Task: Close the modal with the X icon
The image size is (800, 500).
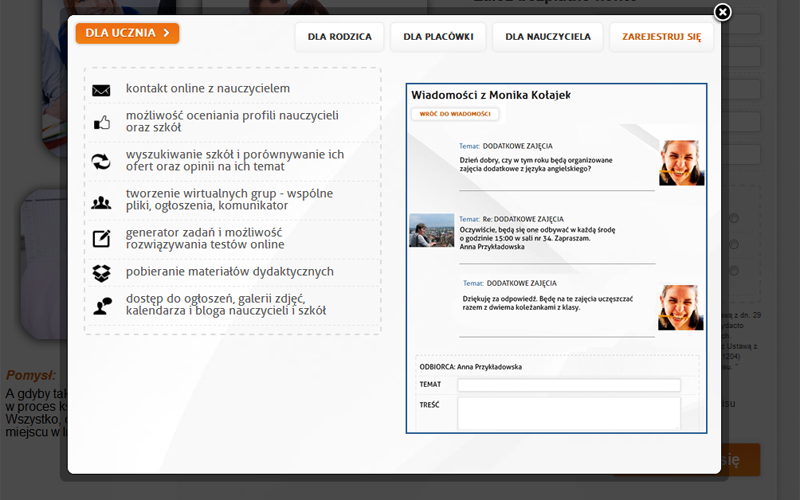Action: (722, 12)
